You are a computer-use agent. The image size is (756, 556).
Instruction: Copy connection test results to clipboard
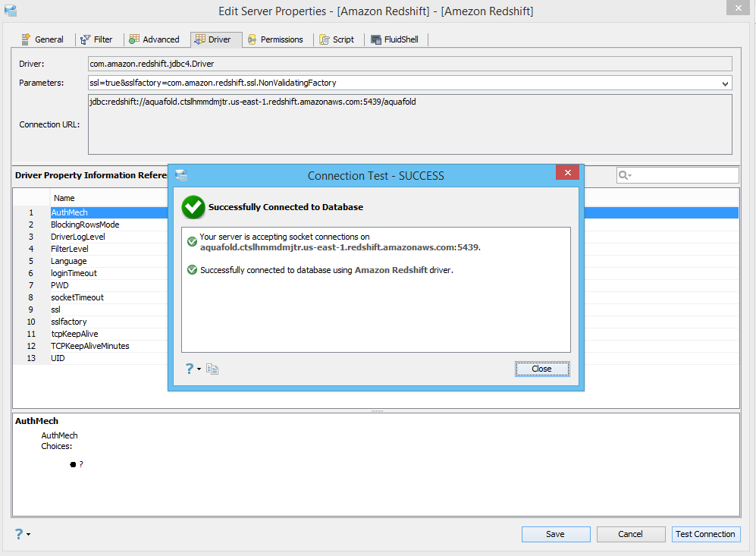click(x=212, y=369)
